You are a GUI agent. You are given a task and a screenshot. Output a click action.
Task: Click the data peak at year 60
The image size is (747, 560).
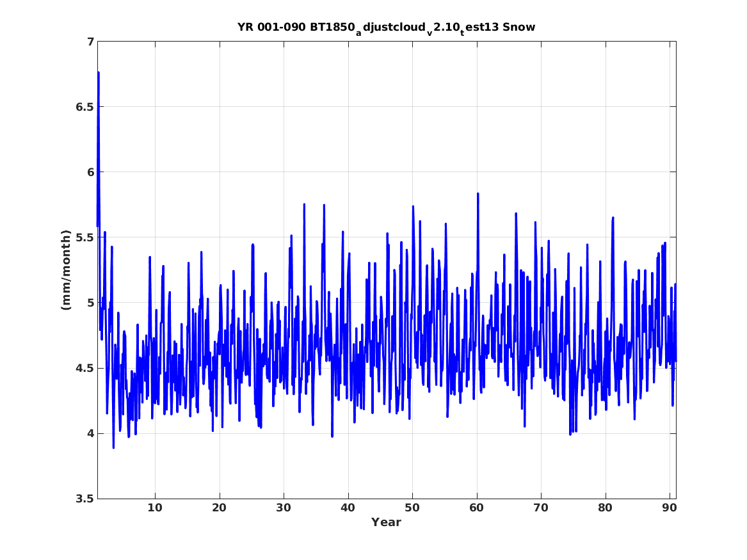coord(478,194)
